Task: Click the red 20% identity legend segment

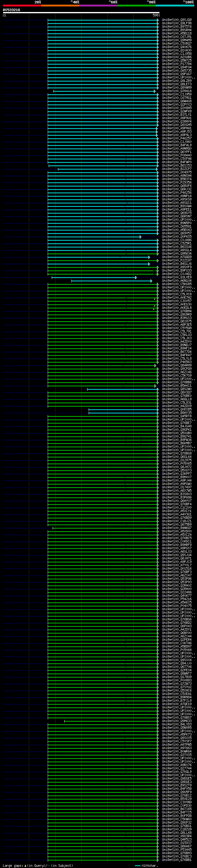Action: (22, 6)
